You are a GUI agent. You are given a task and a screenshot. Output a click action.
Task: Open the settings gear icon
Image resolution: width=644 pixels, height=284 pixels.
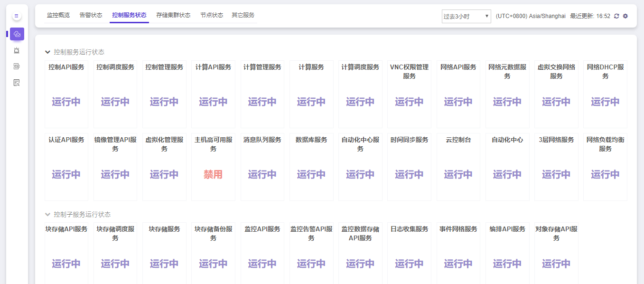pyautogui.click(x=625, y=16)
